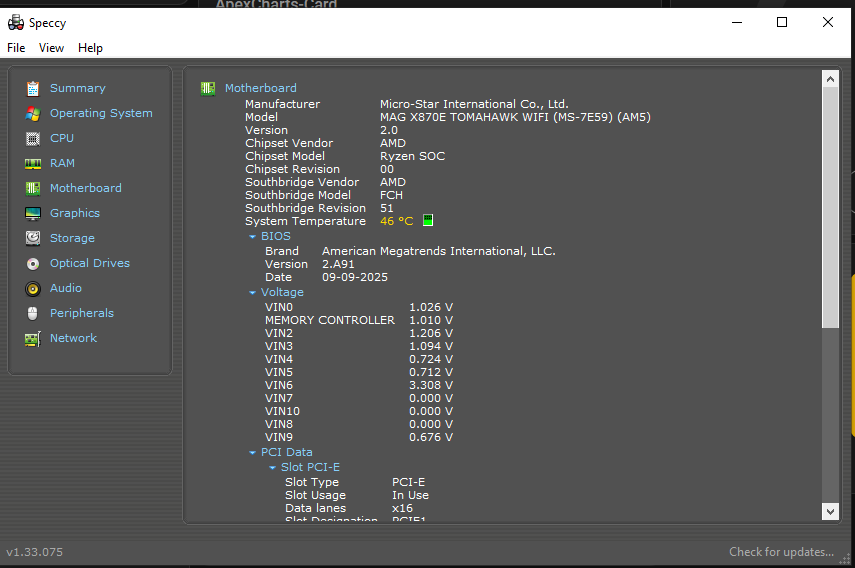The height and width of the screenshot is (568, 855).
Task: Click the MEMORY CONTROLLER voltage row label
Action: coord(329,320)
